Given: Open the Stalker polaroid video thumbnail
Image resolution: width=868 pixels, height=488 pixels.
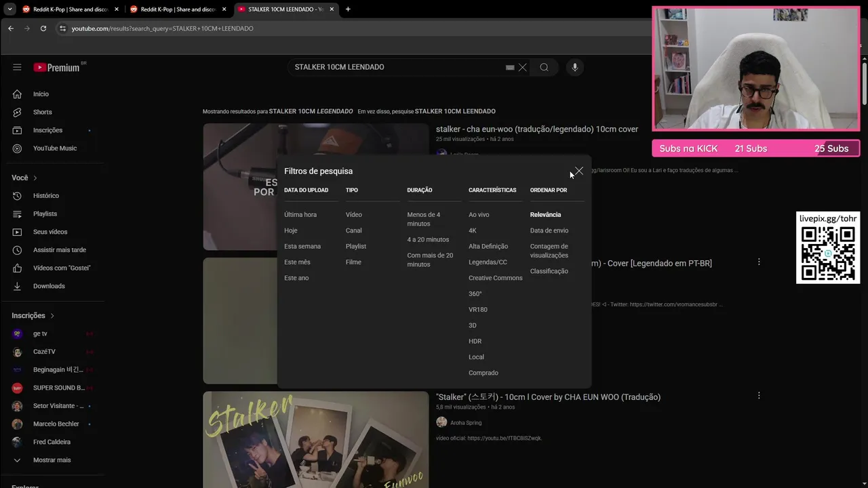Looking at the screenshot, I should pos(316,439).
